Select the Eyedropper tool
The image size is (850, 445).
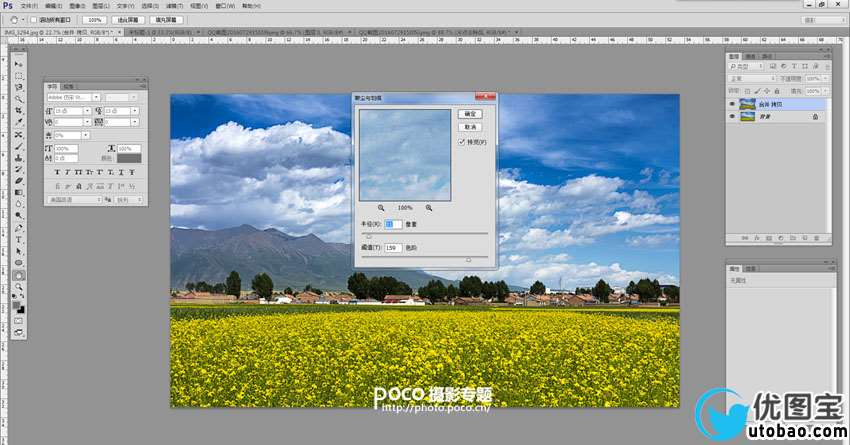[x=18, y=122]
